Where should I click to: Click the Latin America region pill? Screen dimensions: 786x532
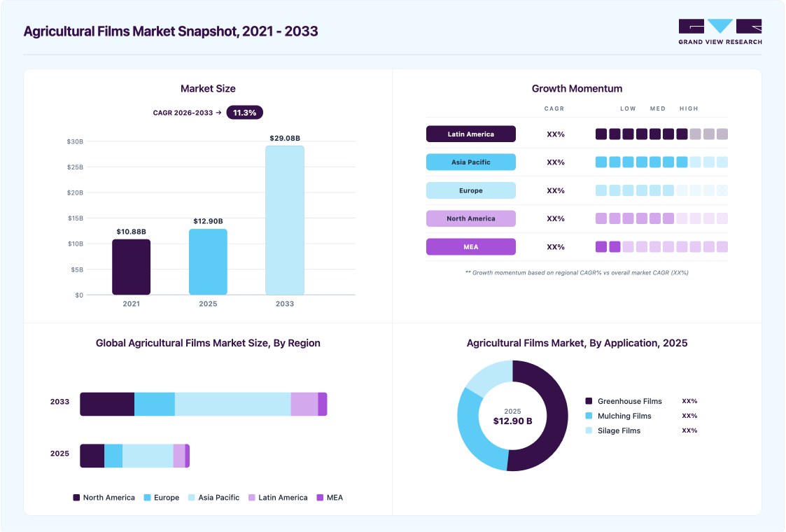point(471,134)
